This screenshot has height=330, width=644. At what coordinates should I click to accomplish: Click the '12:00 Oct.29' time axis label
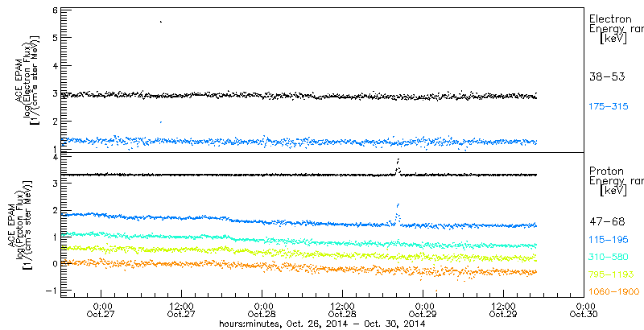click(504, 310)
